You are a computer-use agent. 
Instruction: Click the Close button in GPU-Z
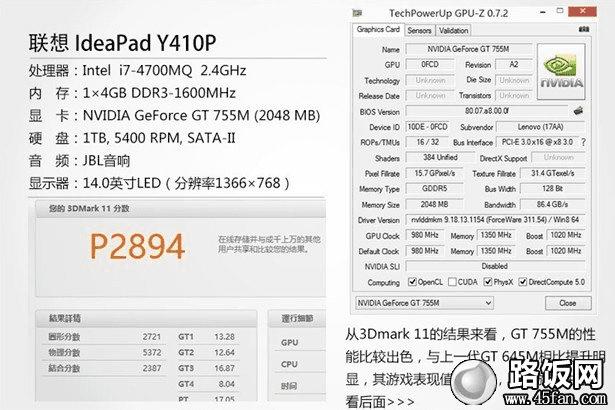click(568, 303)
